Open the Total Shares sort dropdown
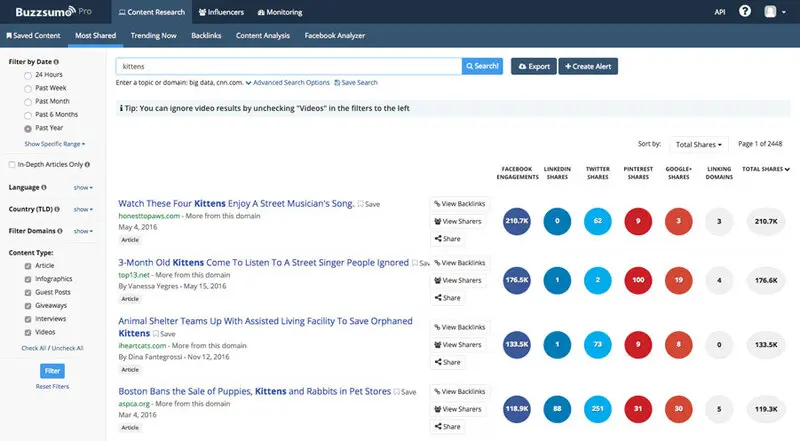This screenshot has width=800, height=441. coord(698,144)
